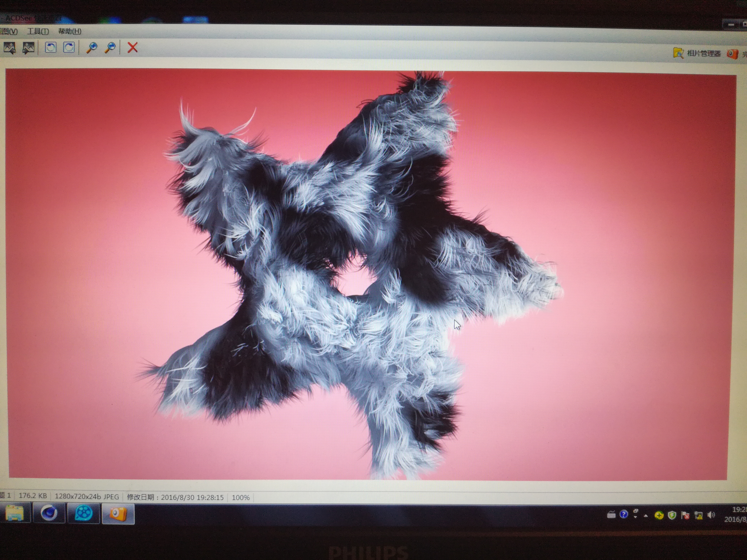Delete the image with the red X
This screenshot has width=747, height=560.
tap(132, 47)
